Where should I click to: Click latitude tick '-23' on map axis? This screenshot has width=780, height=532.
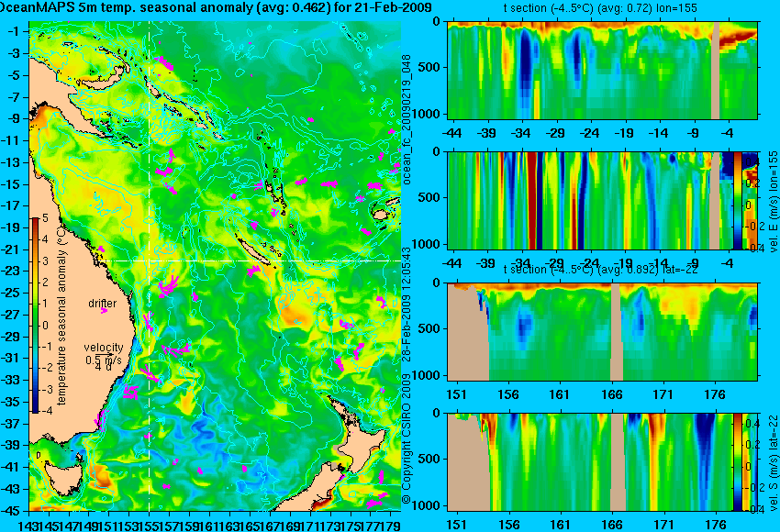(x=11, y=271)
